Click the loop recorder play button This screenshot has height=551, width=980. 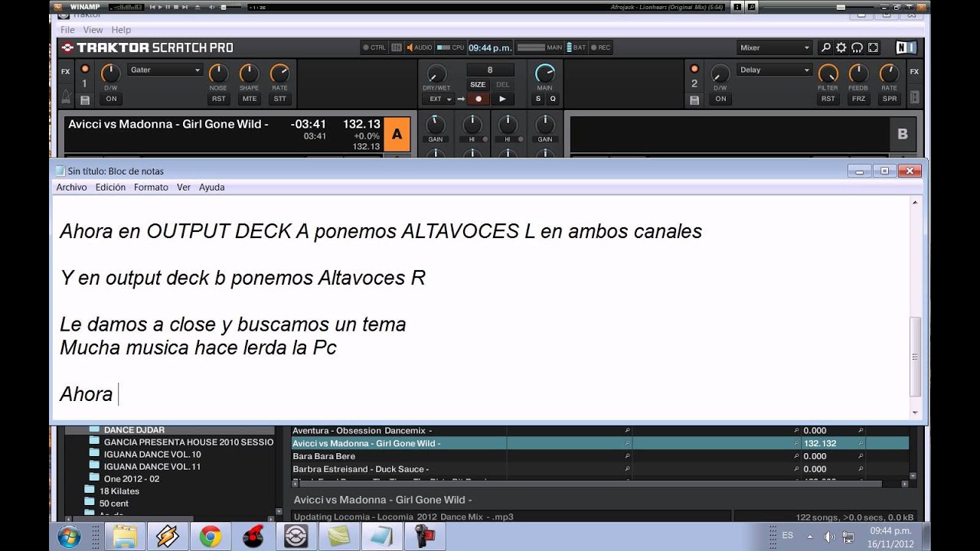(x=502, y=99)
